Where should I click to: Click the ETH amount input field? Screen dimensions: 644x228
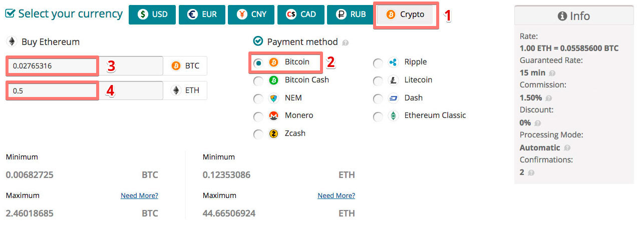click(x=84, y=90)
